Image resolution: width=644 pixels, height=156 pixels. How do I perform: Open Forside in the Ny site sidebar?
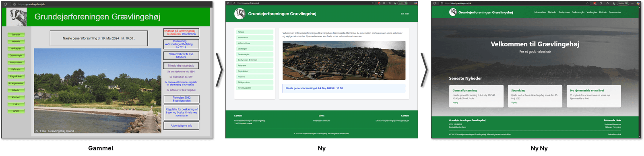(254, 32)
